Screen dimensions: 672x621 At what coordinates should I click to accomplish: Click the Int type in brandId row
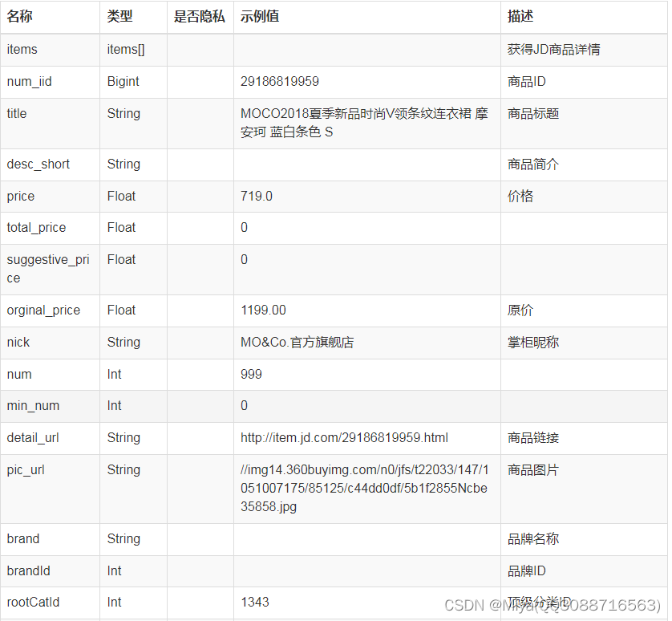(x=115, y=571)
